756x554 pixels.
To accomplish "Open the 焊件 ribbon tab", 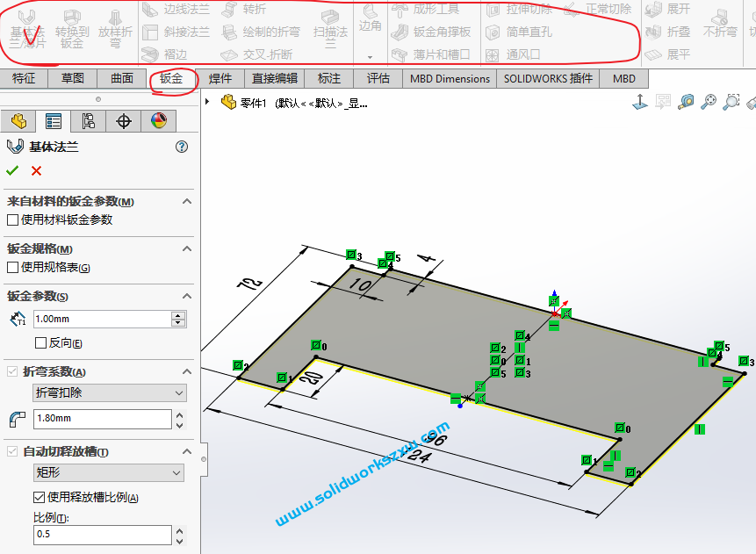I will click(x=220, y=78).
